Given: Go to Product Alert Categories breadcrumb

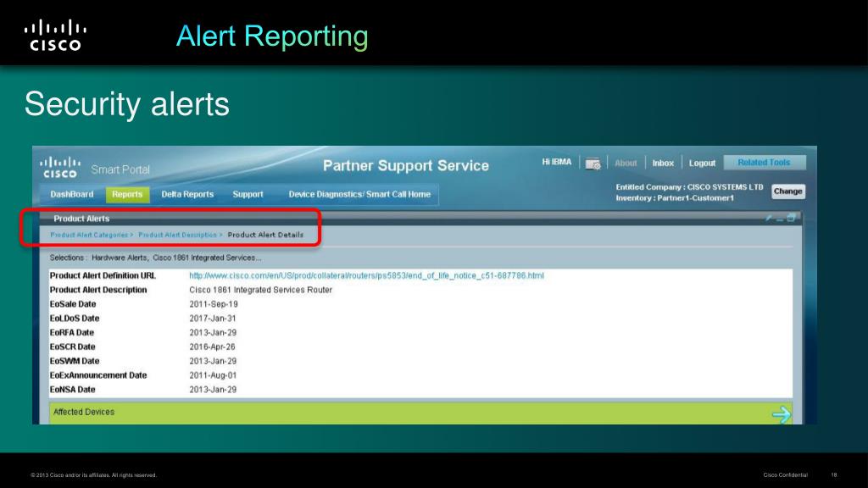Looking at the screenshot, I should click(88, 236).
